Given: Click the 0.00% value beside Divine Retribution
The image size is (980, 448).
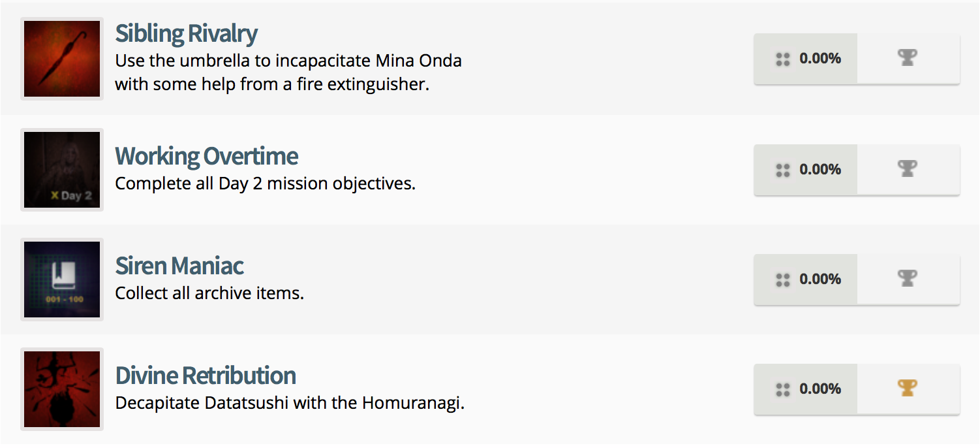Looking at the screenshot, I should pyautogui.click(x=820, y=389).
